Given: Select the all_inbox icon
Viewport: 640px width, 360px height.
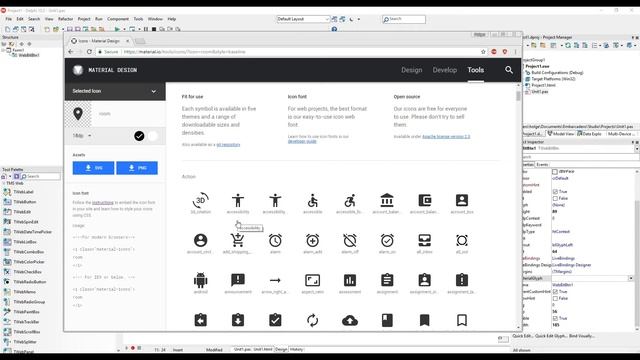Looking at the screenshot, I should tap(424, 240).
